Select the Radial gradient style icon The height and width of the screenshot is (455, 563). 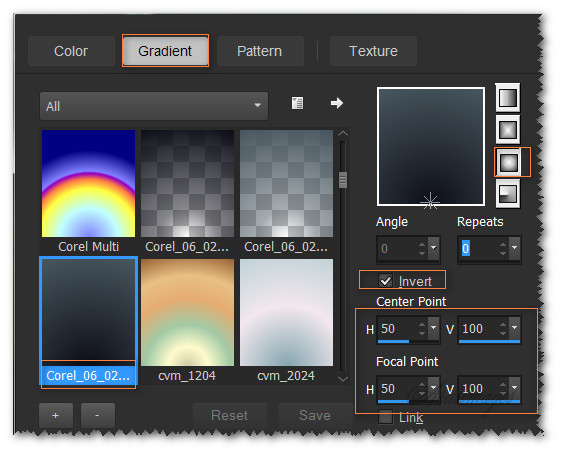(x=508, y=194)
